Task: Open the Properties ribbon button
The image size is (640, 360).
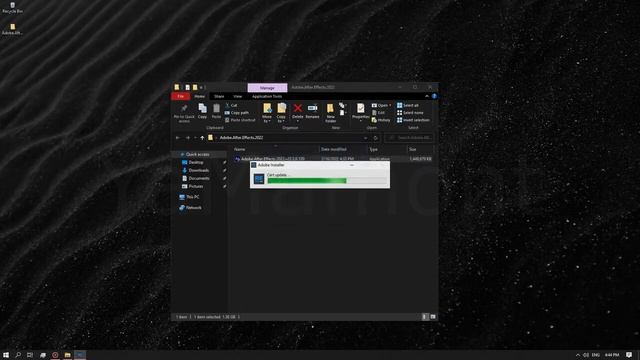Action: coord(360,112)
